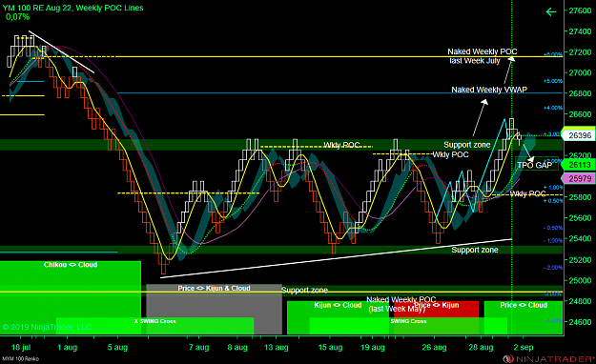Click the MYM 100 Renko instrument label

tap(21, 358)
